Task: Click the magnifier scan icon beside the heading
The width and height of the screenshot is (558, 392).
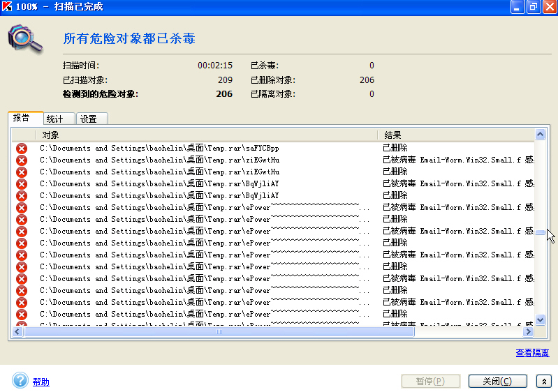Action: pos(25,39)
